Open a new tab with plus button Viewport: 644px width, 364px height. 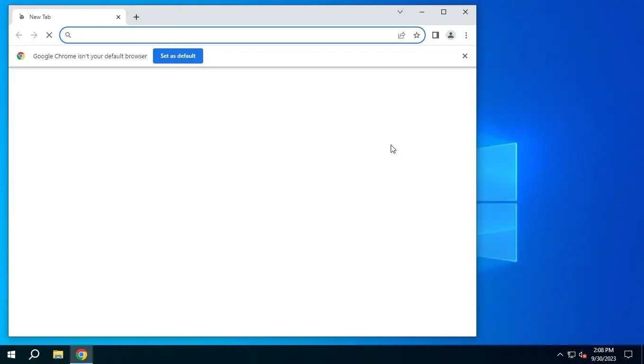136,17
